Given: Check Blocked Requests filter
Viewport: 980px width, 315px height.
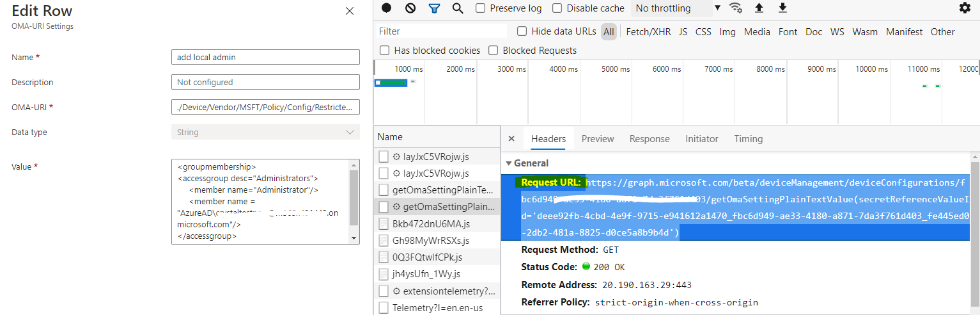Looking at the screenshot, I should click(493, 50).
